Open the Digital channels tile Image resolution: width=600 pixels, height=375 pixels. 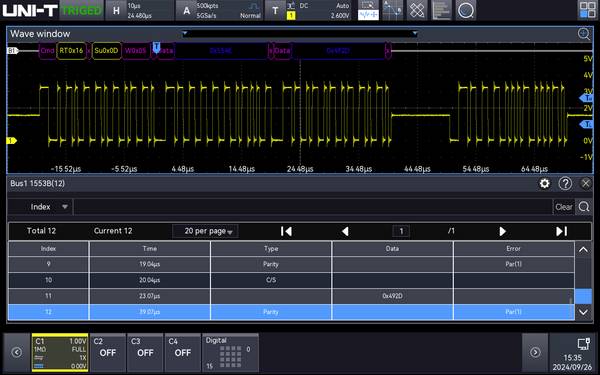click(x=230, y=352)
